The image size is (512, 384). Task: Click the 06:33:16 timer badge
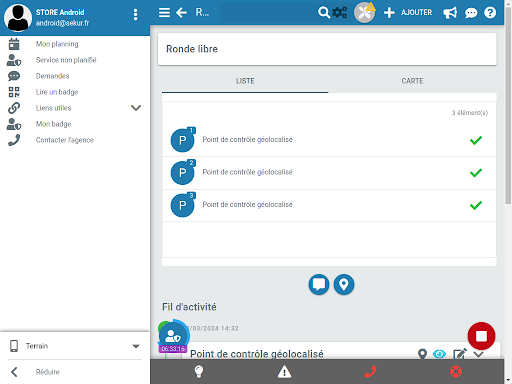click(173, 349)
